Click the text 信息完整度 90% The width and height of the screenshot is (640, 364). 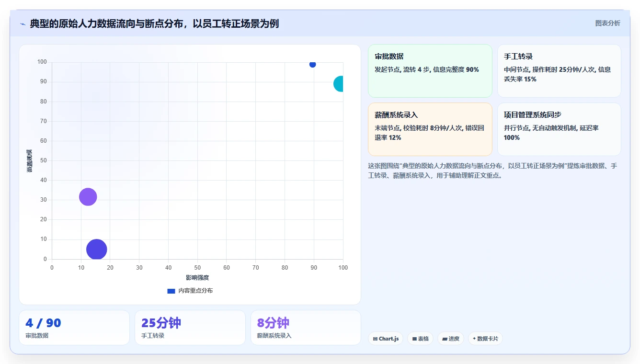point(456,69)
